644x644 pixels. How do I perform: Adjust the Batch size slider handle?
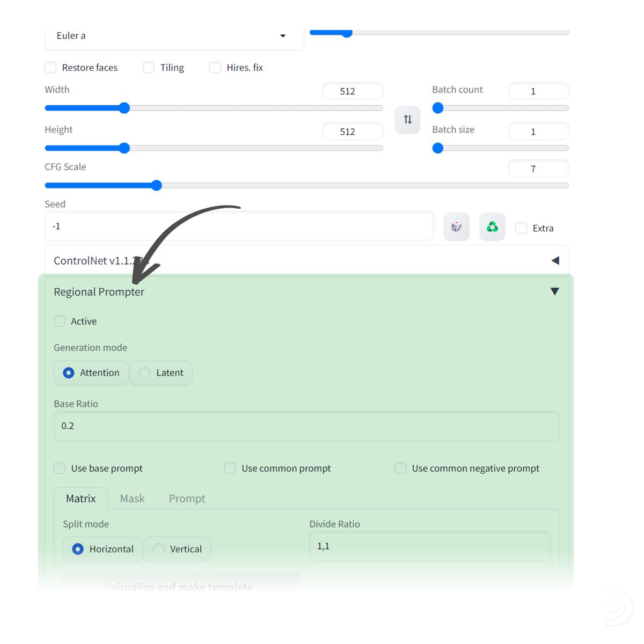click(438, 148)
